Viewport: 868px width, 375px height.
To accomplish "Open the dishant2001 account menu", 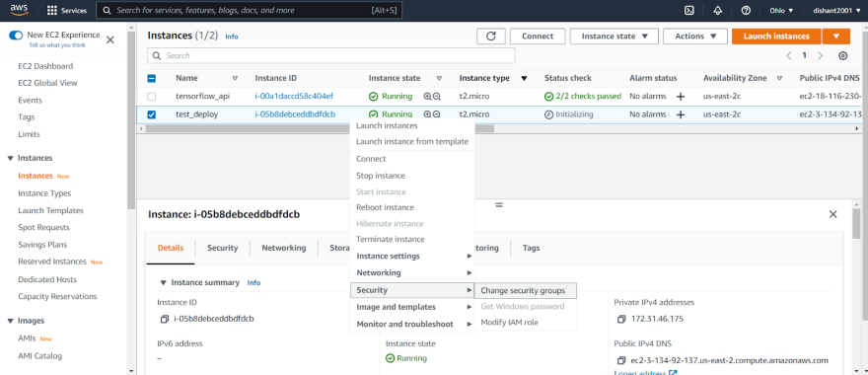I will coord(837,11).
